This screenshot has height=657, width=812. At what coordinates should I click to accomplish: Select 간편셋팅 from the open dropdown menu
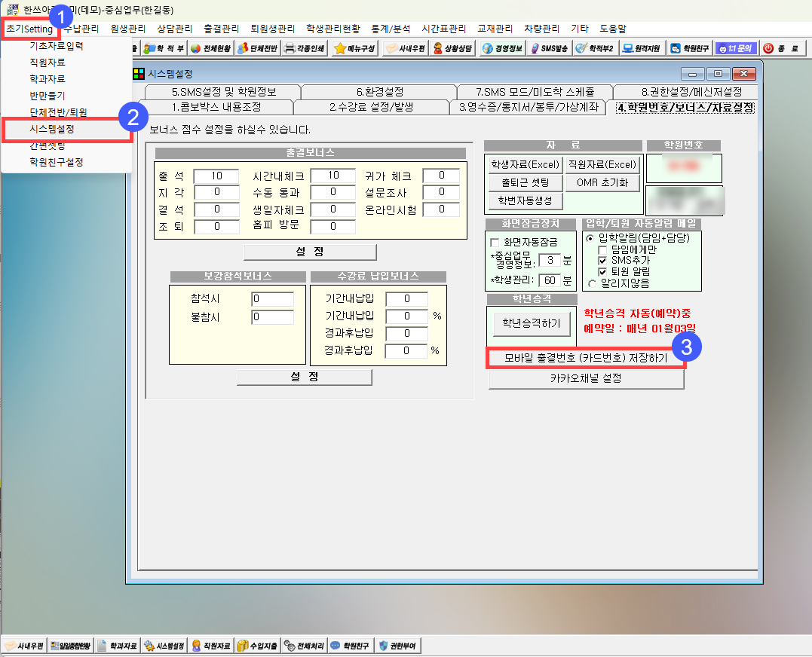click(x=47, y=145)
